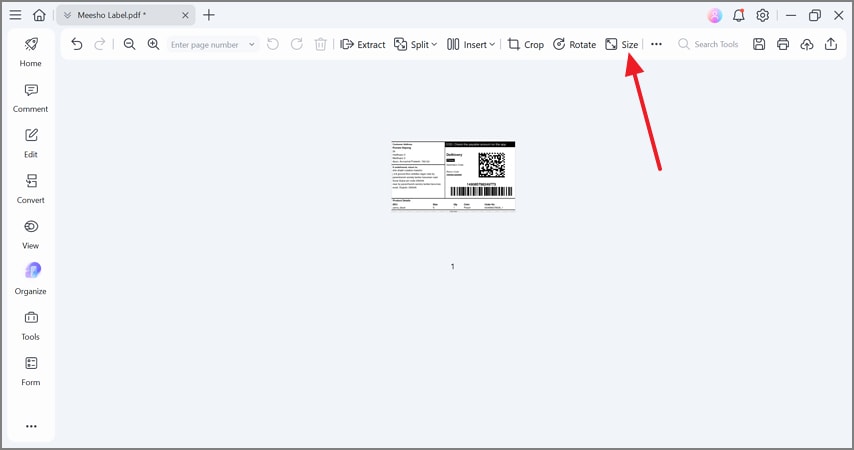Image resolution: width=854 pixels, height=450 pixels.
Task: Open the Split dropdown
Action: coord(416,44)
